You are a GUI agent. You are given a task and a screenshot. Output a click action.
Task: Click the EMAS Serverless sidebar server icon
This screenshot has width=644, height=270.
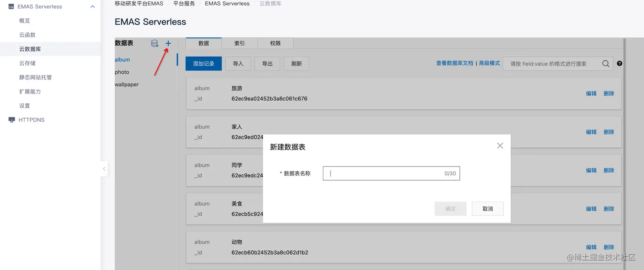pyautogui.click(x=11, y=6)
